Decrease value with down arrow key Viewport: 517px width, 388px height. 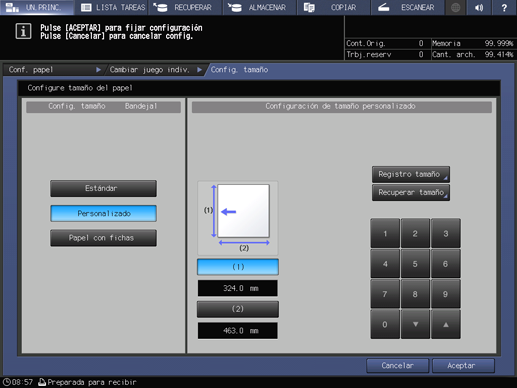click(415, 324)
